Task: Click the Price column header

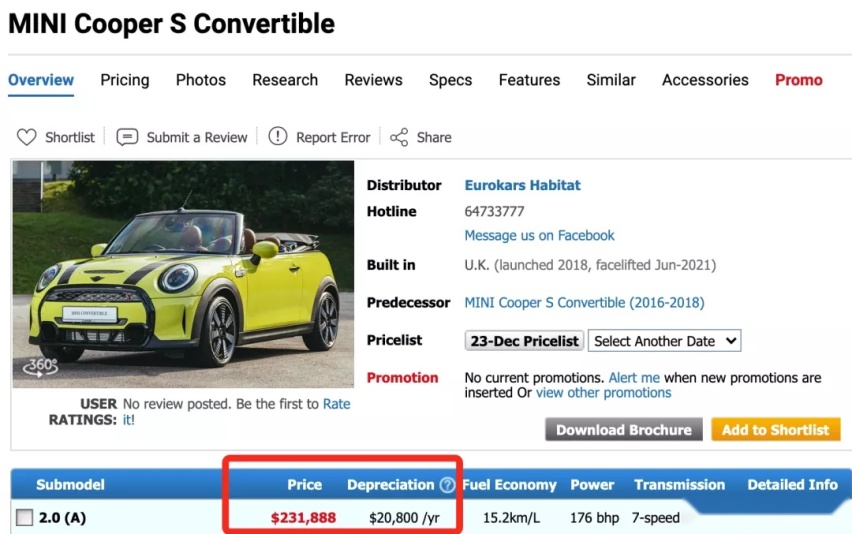Action: pos(304,485)
